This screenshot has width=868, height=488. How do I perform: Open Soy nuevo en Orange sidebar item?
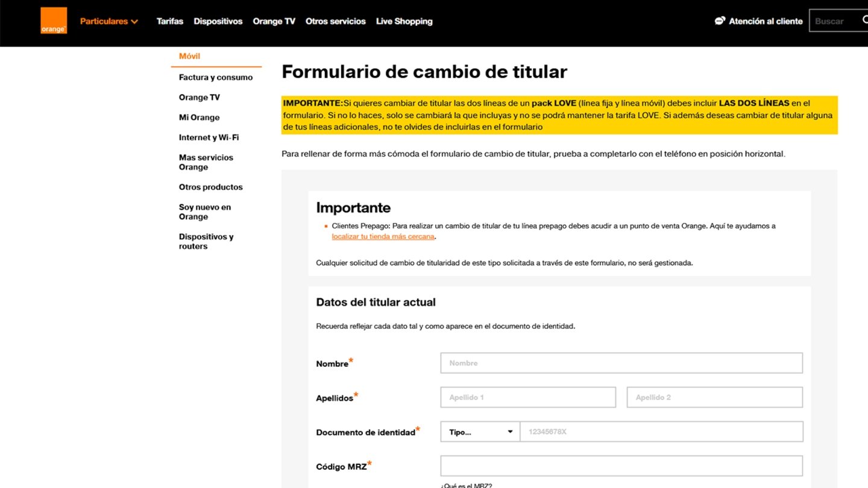tap(205, 211)
